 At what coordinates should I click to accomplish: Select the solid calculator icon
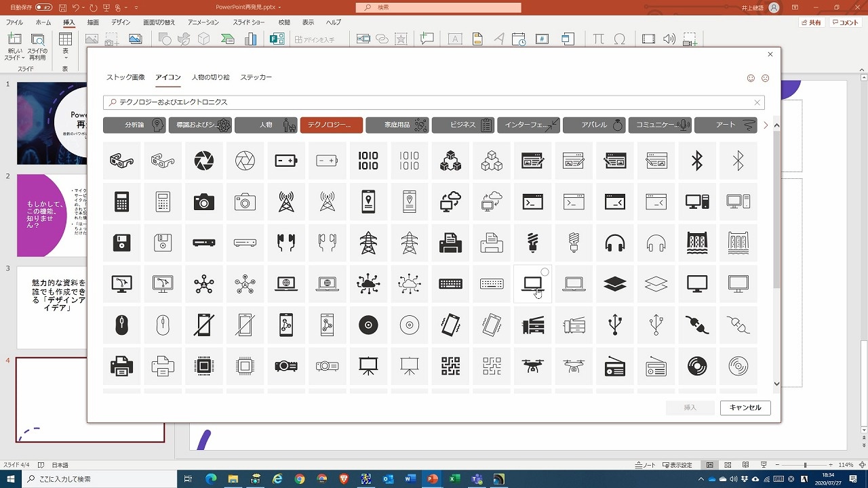[x=122, y=201]
